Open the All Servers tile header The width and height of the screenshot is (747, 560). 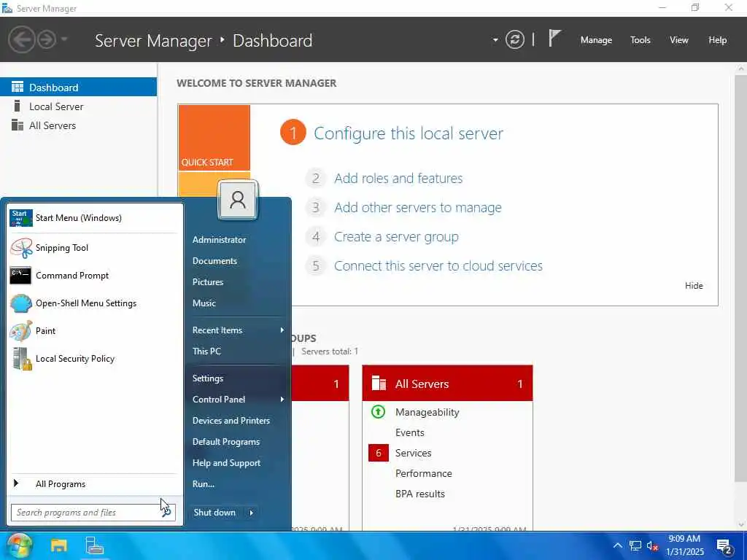(x=447, y=384)
